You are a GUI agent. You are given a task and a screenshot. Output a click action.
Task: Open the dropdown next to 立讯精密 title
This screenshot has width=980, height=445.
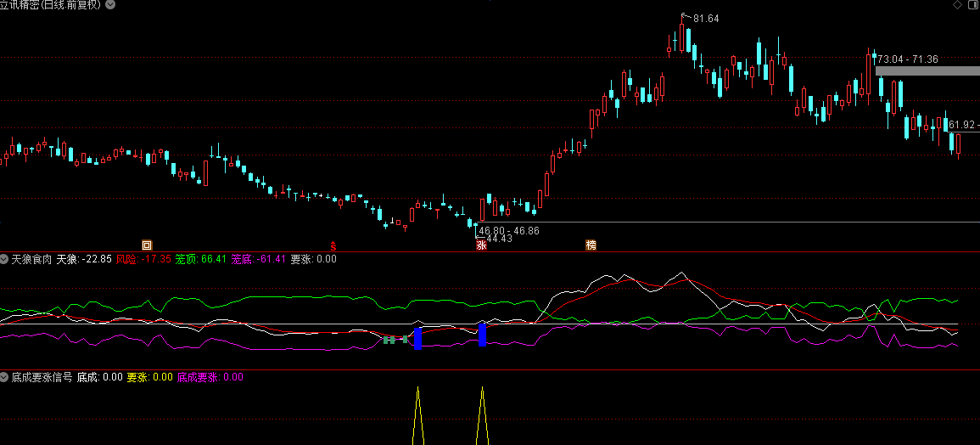110,5
